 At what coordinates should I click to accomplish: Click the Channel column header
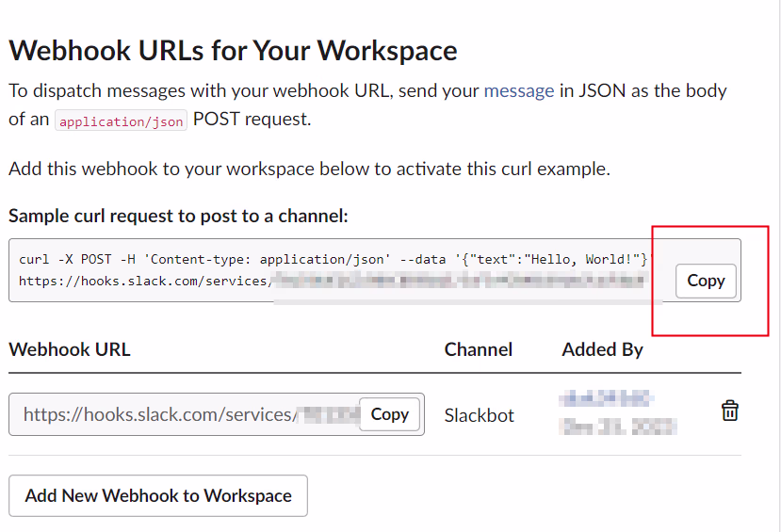[479, 349]
